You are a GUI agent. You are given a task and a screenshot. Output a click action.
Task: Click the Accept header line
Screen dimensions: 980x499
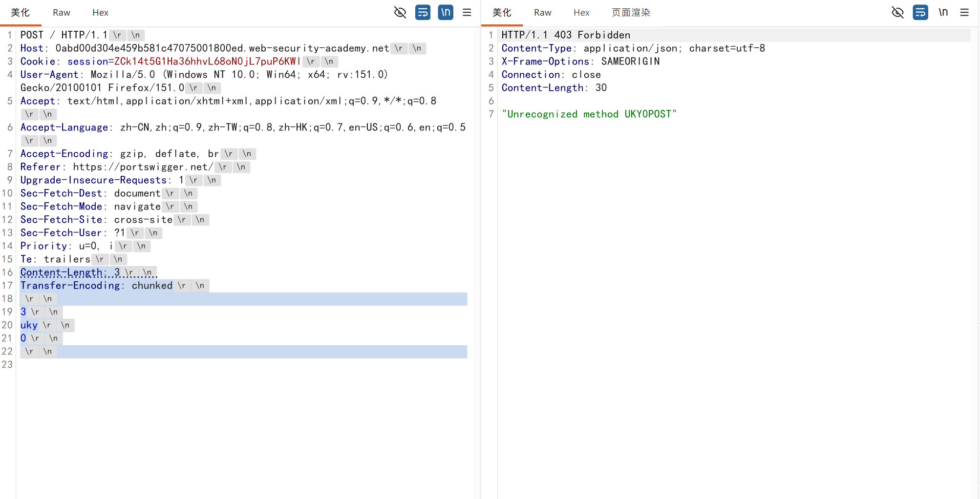[228, 101]
